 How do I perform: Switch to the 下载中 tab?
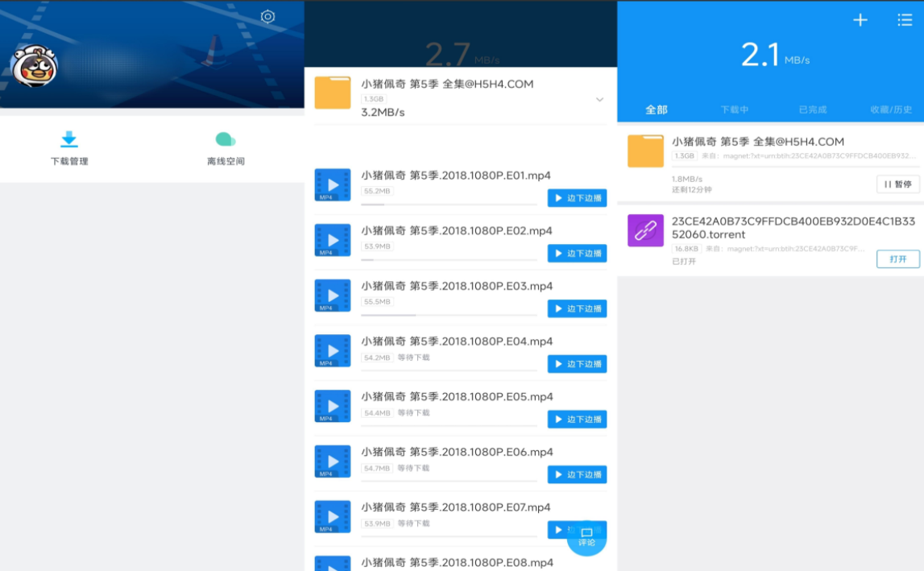click(735, 110)
